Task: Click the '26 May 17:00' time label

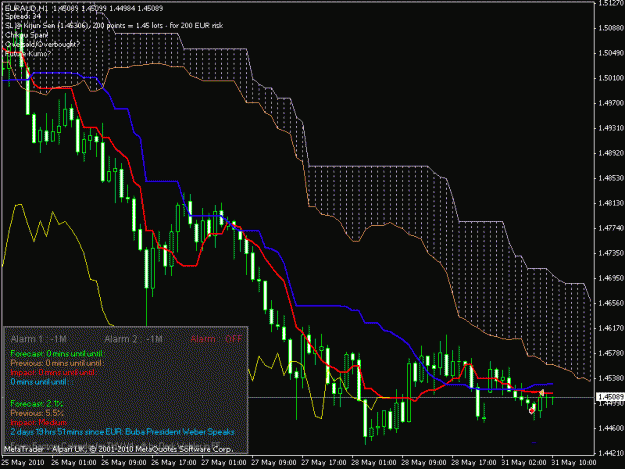Action: tap(174, 463)
